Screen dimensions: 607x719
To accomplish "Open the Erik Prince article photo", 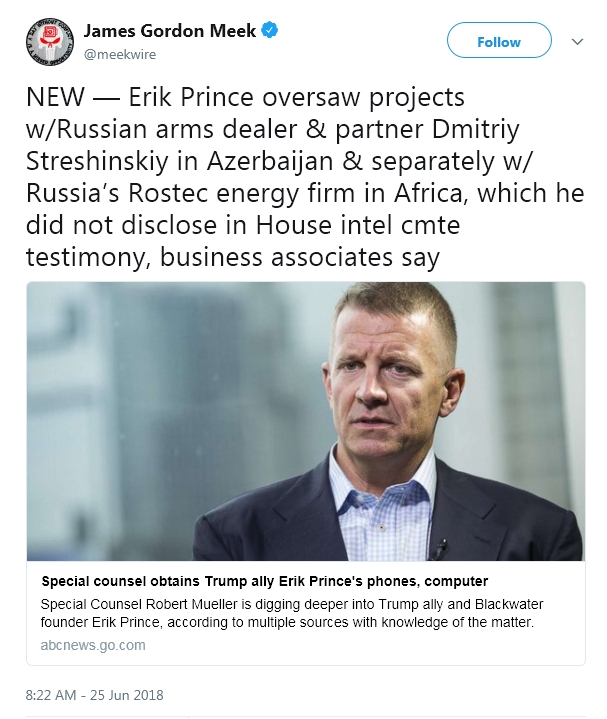I will 306,421.
